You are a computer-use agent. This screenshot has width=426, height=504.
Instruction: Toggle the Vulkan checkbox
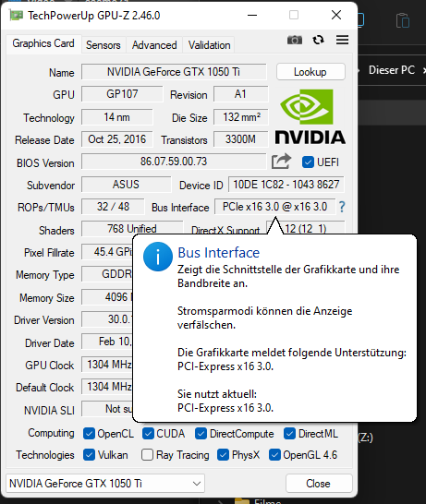click(x=89, y=455)
